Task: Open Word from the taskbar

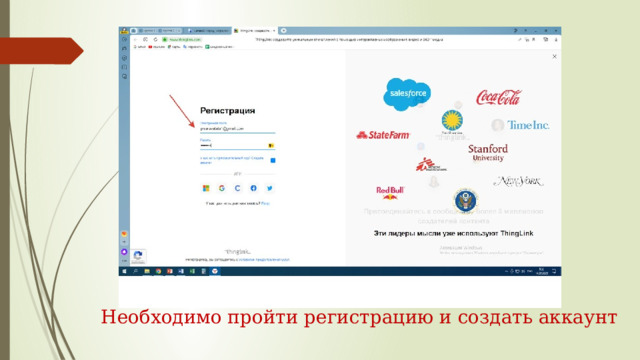Action: [181, 271]
